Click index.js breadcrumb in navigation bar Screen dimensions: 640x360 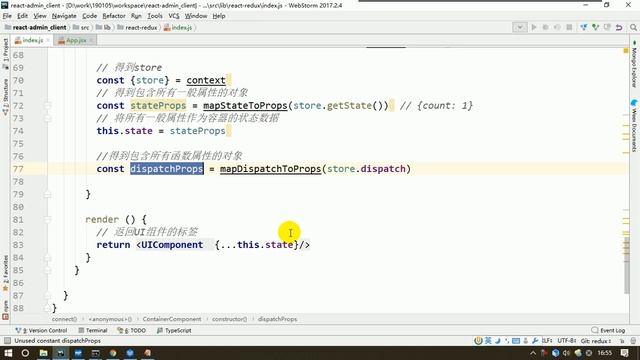(x=178, y=27)
